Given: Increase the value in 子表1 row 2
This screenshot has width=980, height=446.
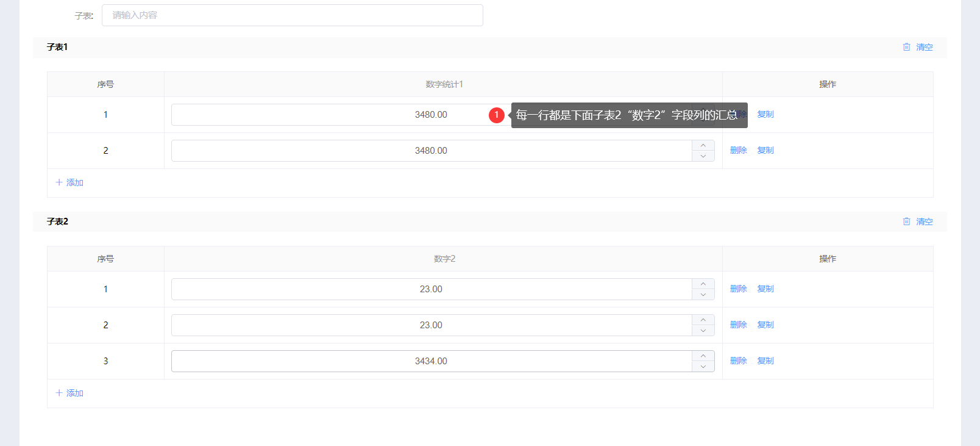Looking at the screenshot, I should click(x=703, y=145).
